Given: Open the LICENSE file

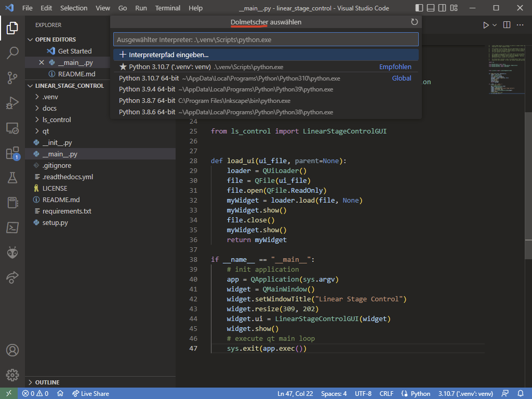Looking at the screenshot, I should point(55,188).
